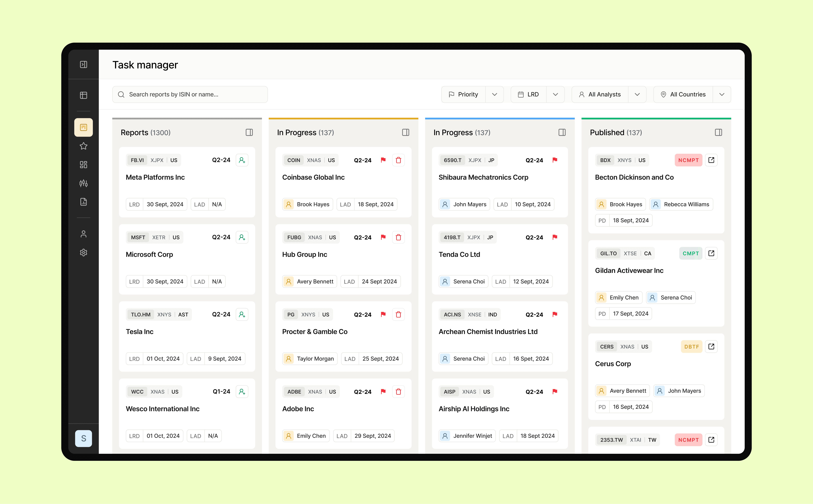Image resolution: width=813 pixels, height=504 pixels.
Task: Select the kanban board icon in sidebar
Action: click(83, 127)
